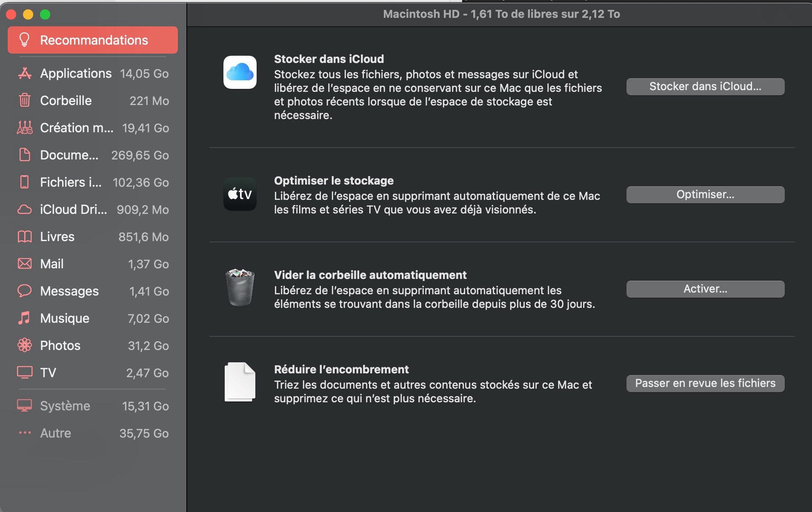Click the blank document icon for Réduire l'encombrement
The width and height of the screenshot is (812, 512).
tap(240, 382)
